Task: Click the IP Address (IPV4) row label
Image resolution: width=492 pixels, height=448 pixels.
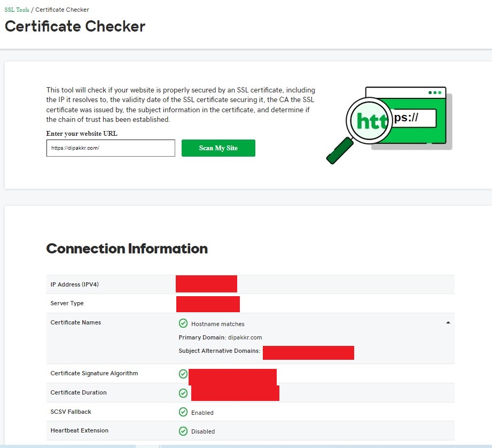Action: [x=75, y=284]
